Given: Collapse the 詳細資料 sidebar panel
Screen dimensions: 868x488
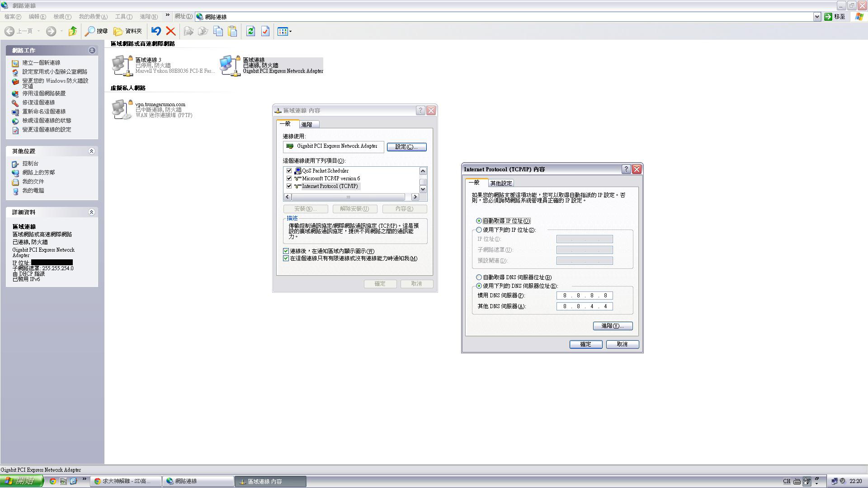Looking at the screenshot, I should pyautogui.click(x=91, y=212).
